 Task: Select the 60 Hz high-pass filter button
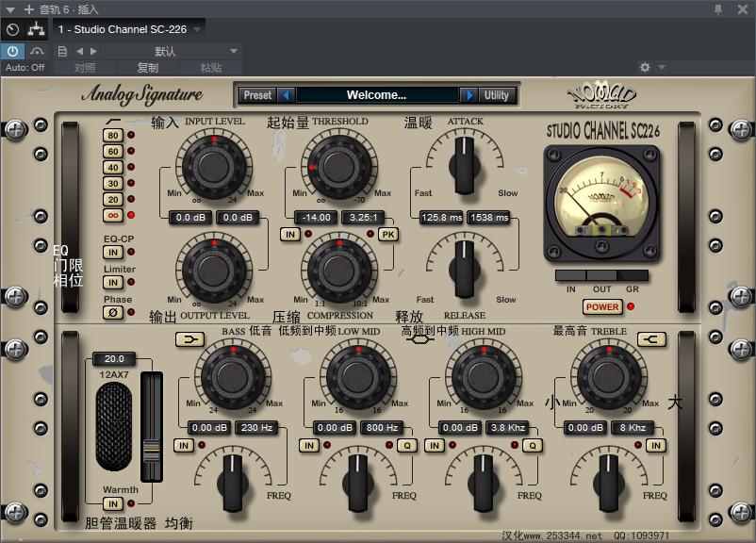(113, 152)
